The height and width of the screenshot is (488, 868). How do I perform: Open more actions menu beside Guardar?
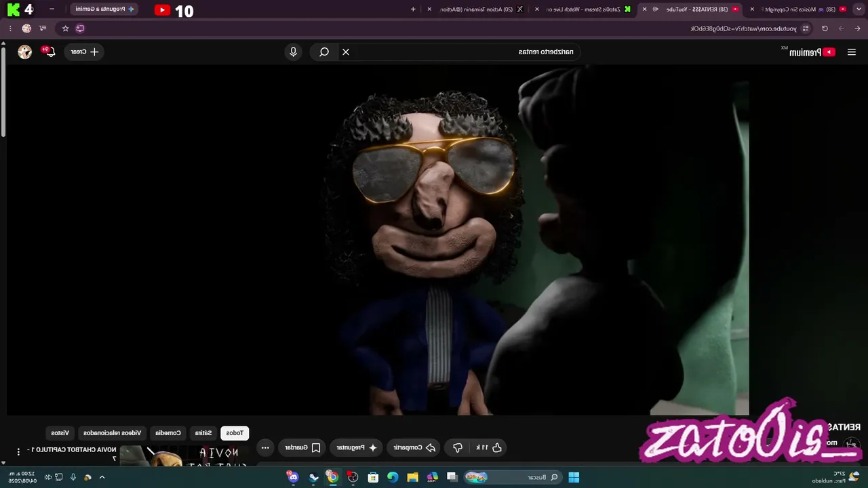click(x=265, y=447)
